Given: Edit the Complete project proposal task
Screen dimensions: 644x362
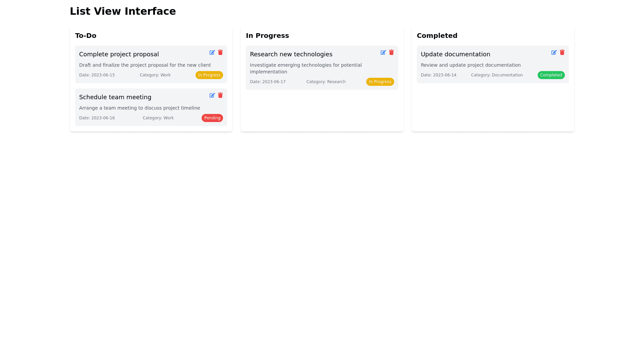Looking at the screenshot, I should tap(212, 52).
